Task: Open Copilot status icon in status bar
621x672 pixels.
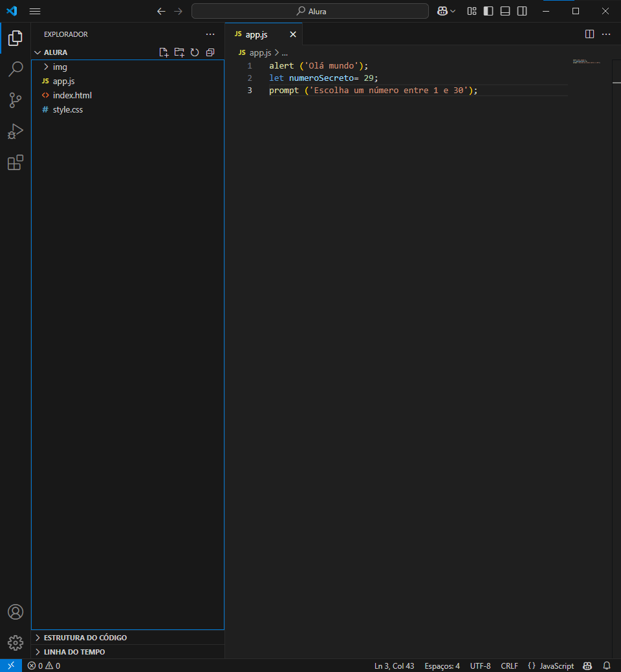Action: pyautogui.click(x=587, y=666)
